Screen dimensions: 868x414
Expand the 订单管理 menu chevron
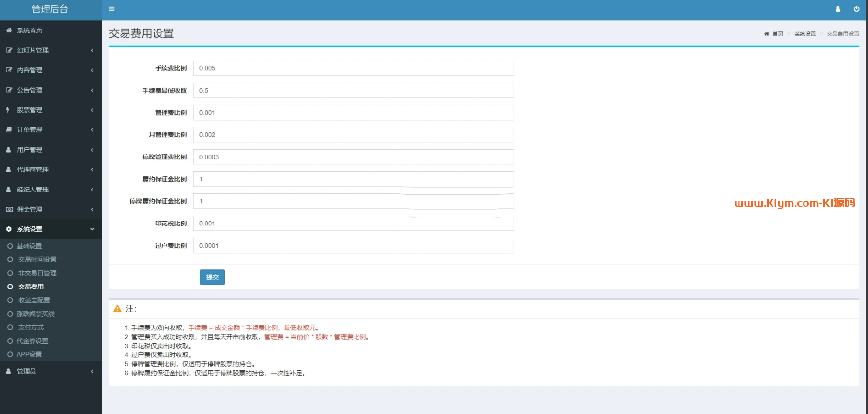[92, 130]
